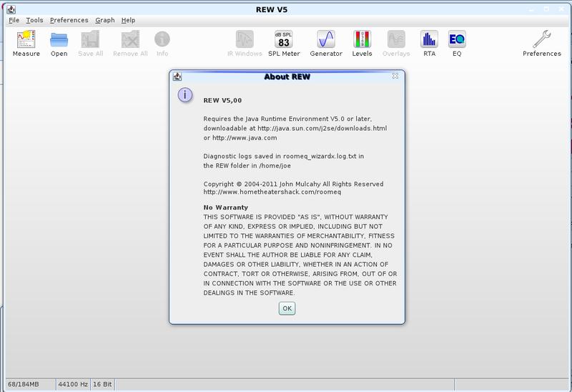This screenshot has width=572, height=392.
Task: Open the RTA analyzer
Action: (430, 44)
